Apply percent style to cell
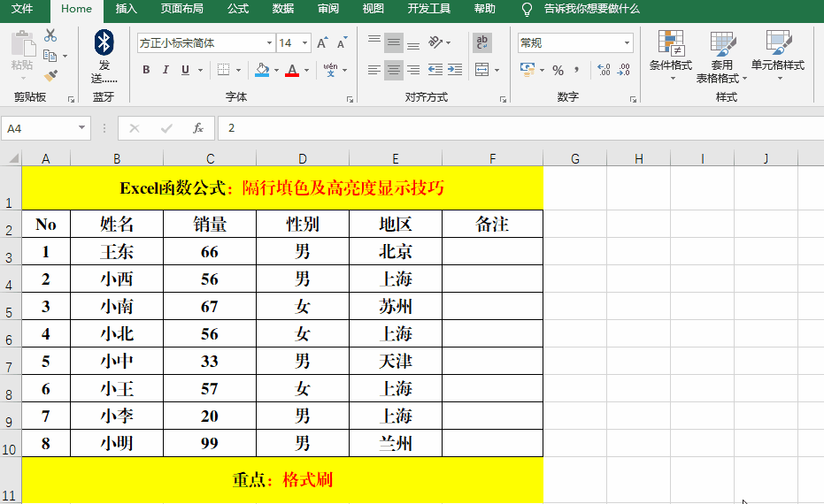824x504 pixels. (558, 70)
